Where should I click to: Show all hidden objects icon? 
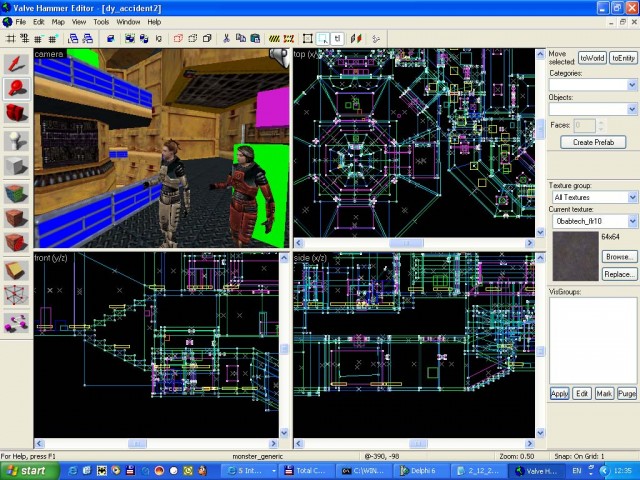[x=207, y=39]
